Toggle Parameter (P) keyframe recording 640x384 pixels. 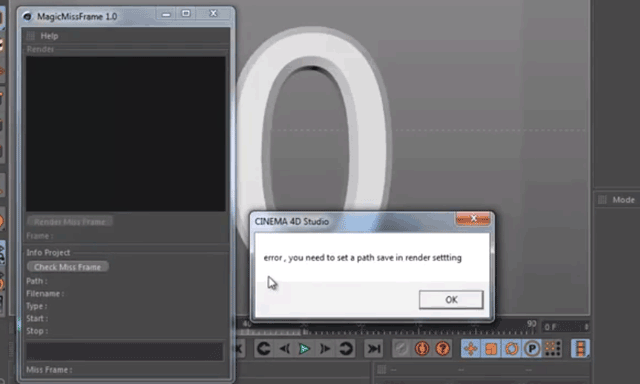532,348
